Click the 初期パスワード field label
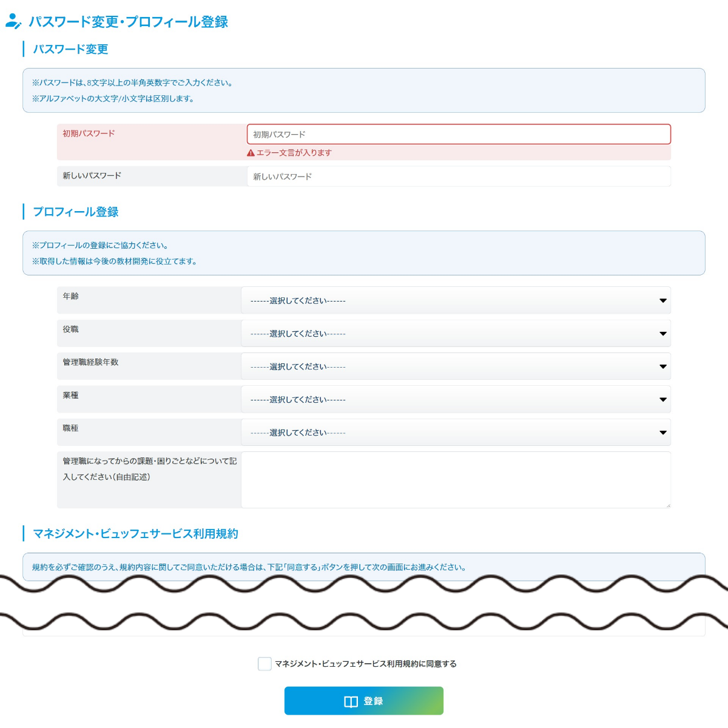Viewport: 728px width, 728px height. pos(89,133)
